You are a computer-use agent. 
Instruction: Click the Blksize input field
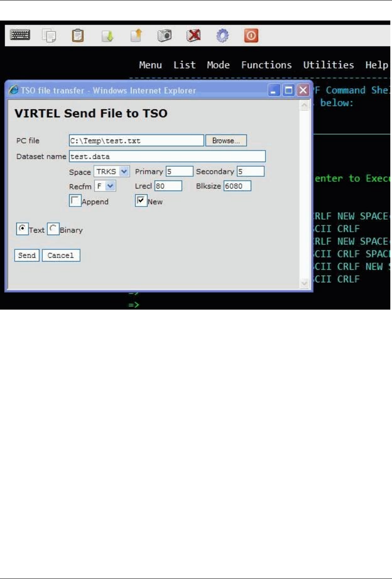(x=237, y=186)
